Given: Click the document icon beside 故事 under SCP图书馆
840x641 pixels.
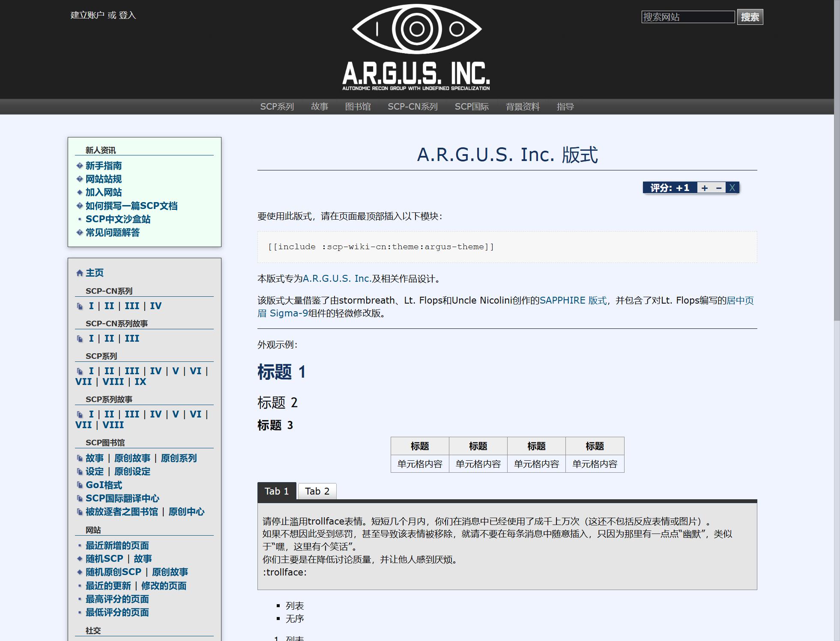Looking at the screenshot, I should click(80, 458).
